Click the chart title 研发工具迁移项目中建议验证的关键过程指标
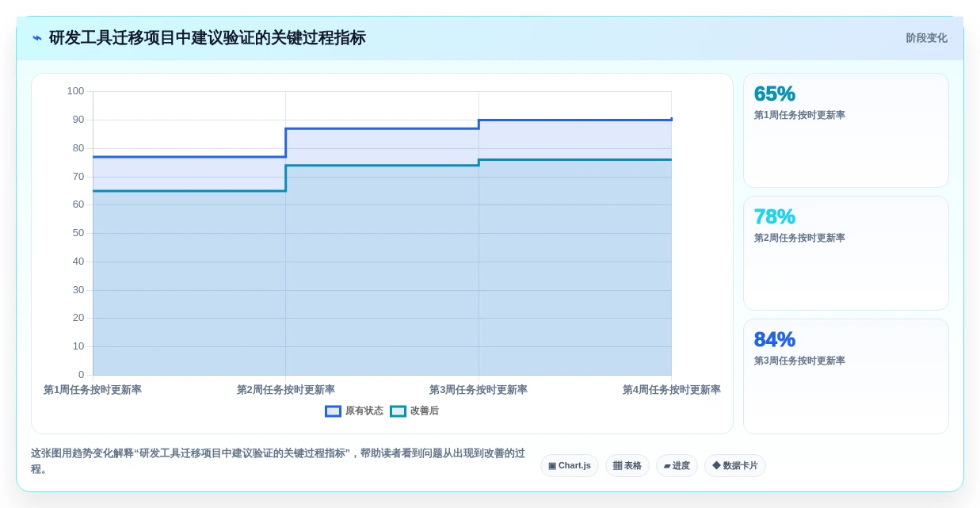Image resolution: width=980 pixels, height=508 pixels. [x=208, y=38]
